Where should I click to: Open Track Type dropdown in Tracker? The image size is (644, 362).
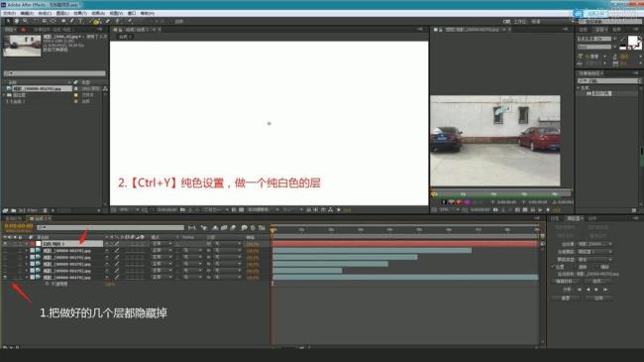pos(594,259)
